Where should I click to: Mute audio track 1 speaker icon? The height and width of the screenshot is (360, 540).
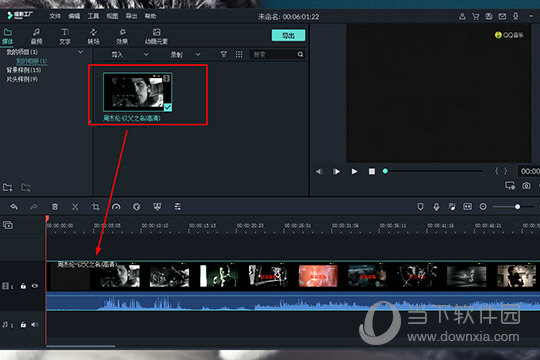[x=34, y=325]
